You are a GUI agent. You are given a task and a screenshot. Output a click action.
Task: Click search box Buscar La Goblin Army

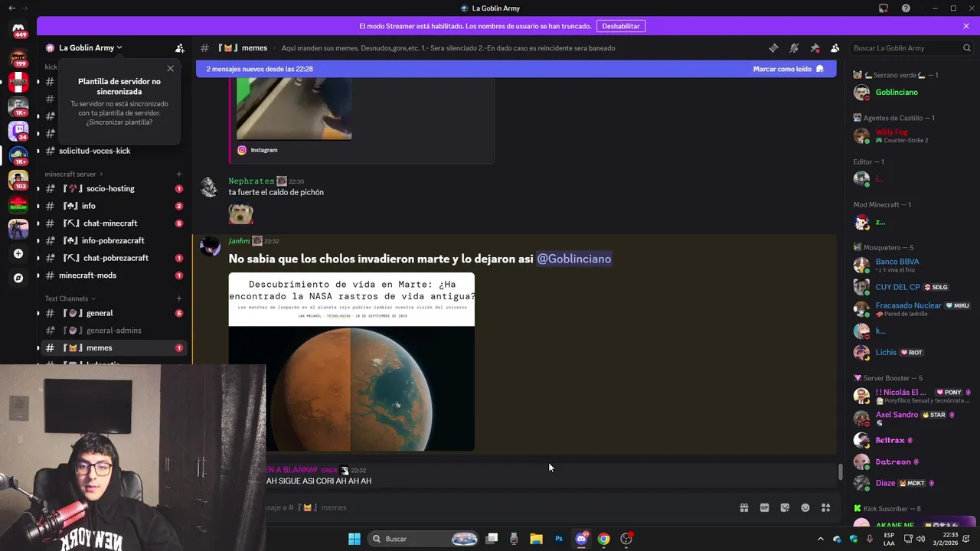912,47
